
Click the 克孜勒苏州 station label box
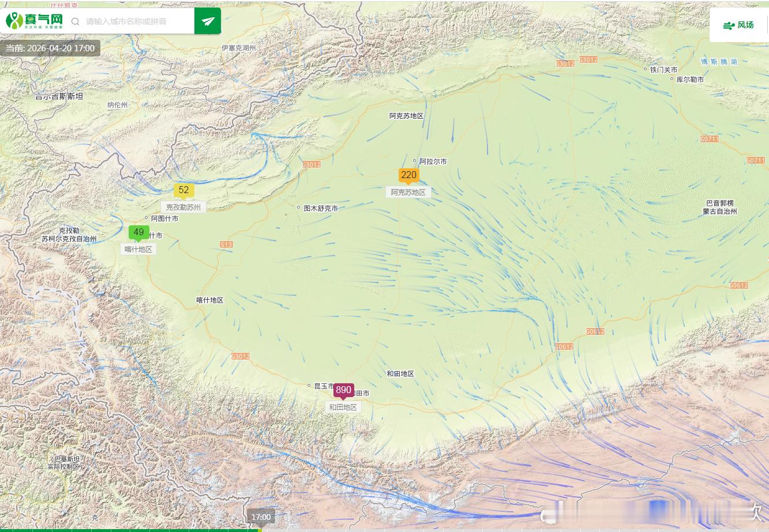[183, 207]
